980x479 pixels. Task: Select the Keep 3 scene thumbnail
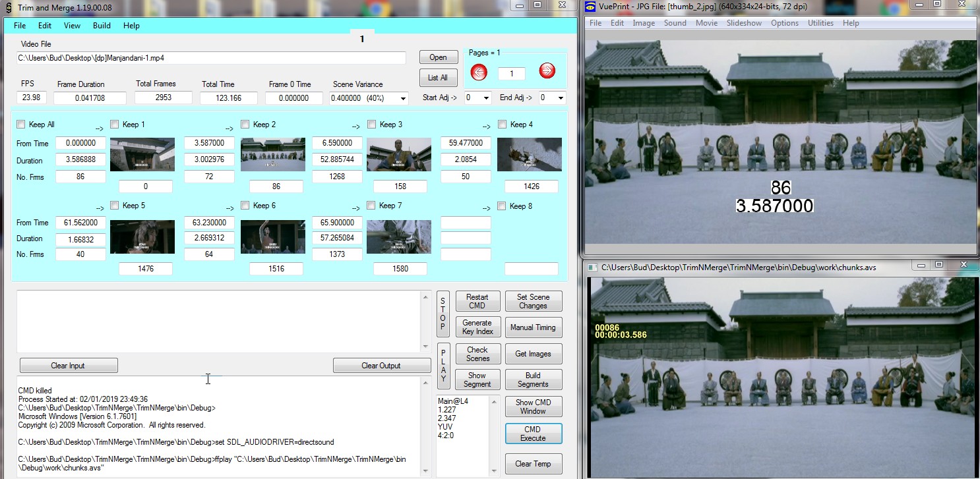(398, 155)
